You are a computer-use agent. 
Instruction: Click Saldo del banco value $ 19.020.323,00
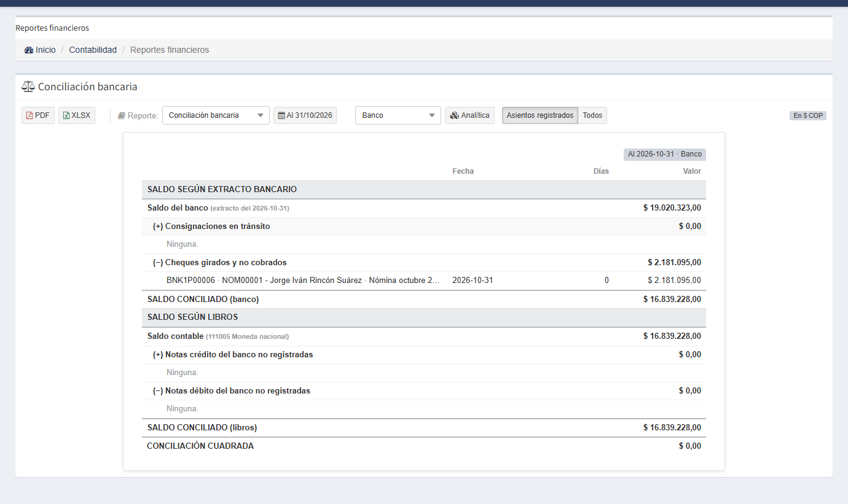[x=672, y=208]
